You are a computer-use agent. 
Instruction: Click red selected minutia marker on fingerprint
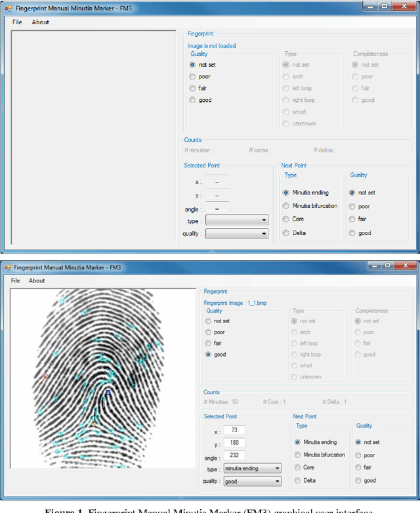tap(46, 376)
